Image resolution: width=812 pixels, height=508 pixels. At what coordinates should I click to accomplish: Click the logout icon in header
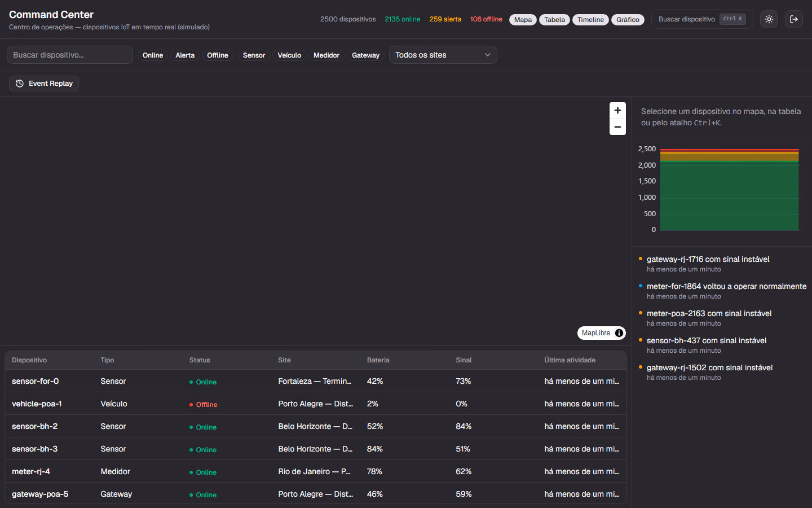(x=794, y=19)
